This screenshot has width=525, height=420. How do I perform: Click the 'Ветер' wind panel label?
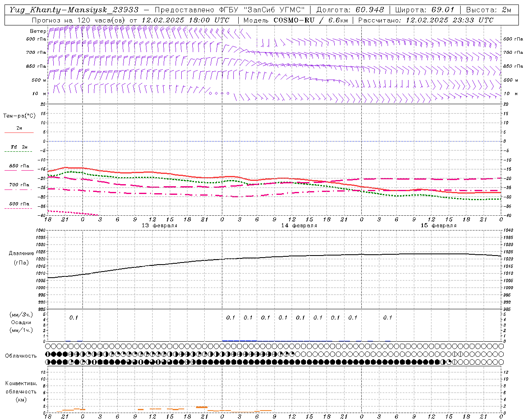coord(38,31)
